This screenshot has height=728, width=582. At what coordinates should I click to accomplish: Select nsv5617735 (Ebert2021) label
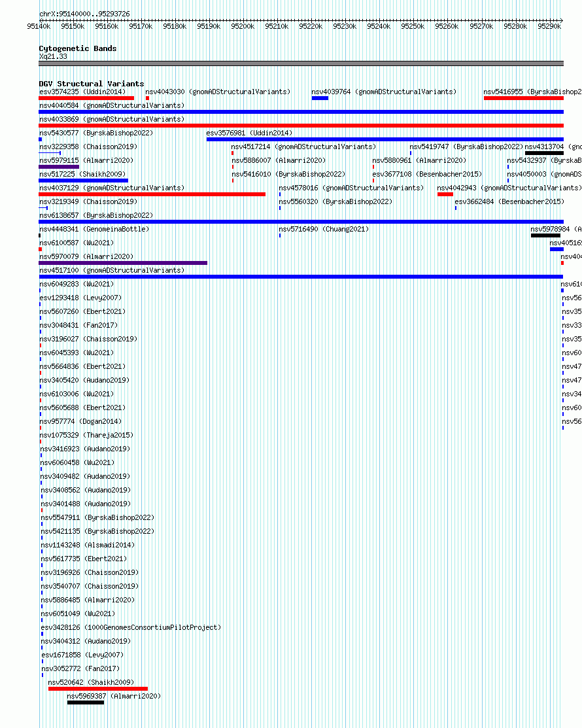click(x=84, y=559)
